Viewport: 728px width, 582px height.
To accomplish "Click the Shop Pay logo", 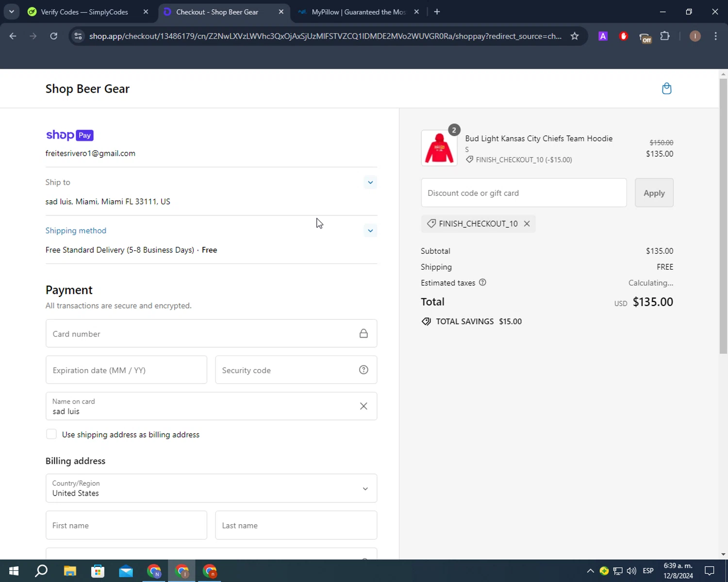I will click(69, 135).
